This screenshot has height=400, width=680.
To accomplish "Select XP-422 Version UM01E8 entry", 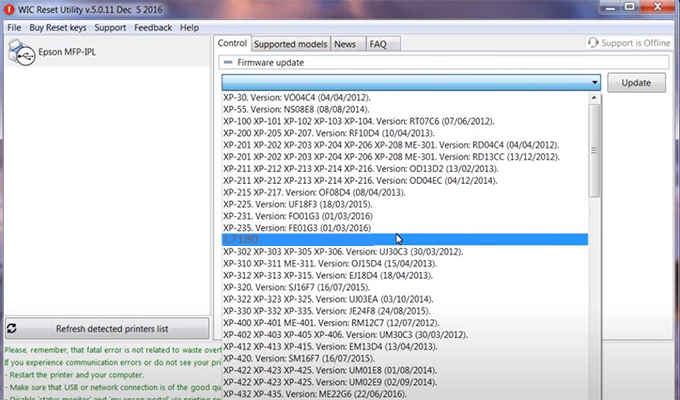I will coord(405,370).
